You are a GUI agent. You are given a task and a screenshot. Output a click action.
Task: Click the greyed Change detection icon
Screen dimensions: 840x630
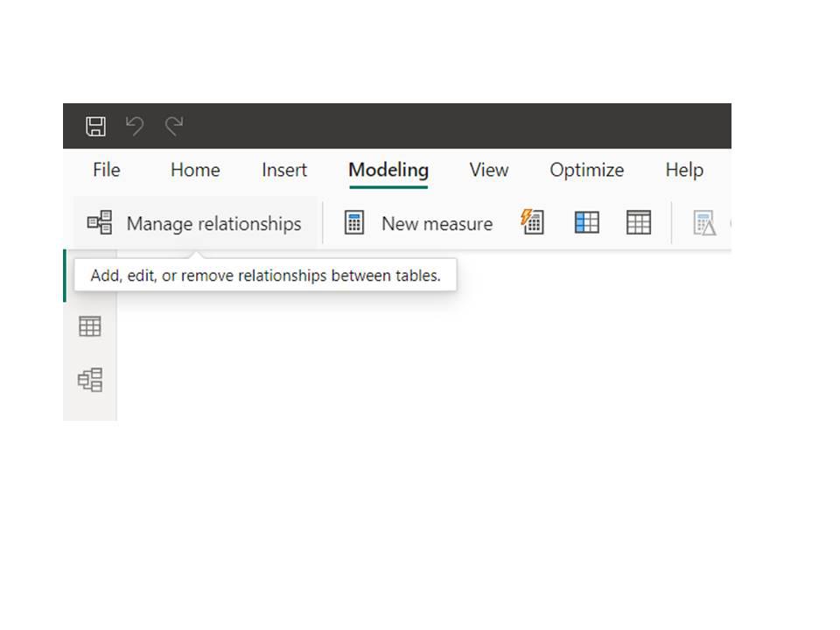[704, 223]
